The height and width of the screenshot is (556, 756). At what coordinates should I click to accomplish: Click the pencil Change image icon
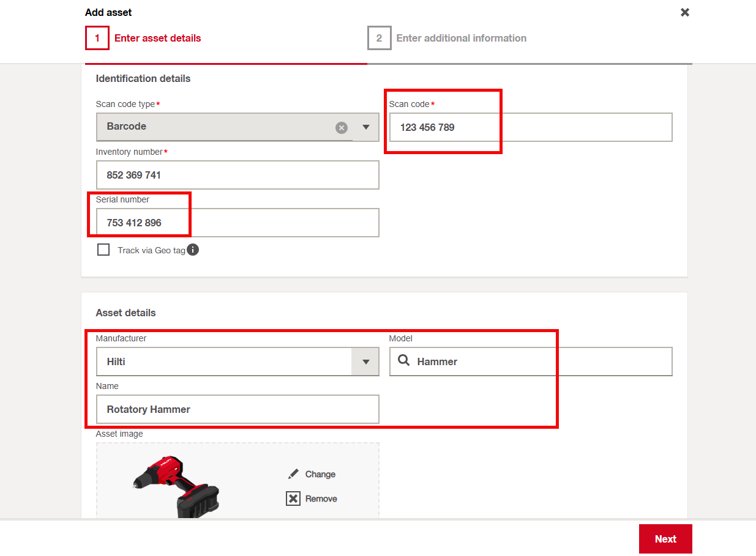[x=294, y=474]
